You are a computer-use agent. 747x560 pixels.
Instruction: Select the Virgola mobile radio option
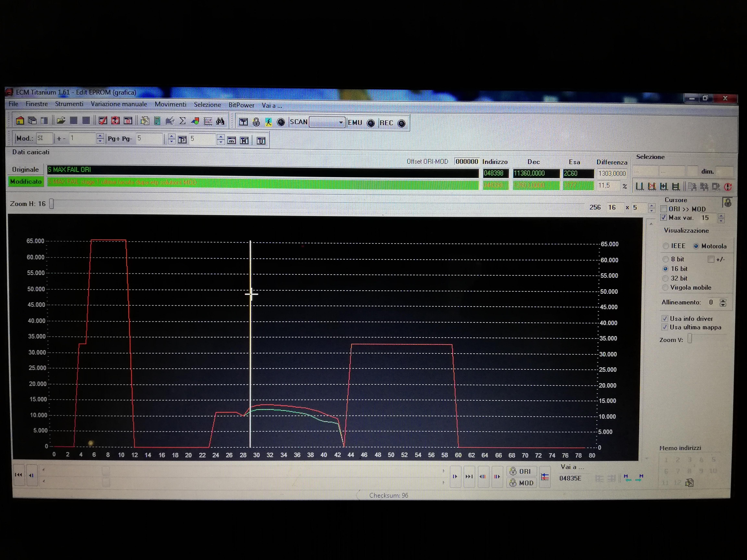point(665,288)
